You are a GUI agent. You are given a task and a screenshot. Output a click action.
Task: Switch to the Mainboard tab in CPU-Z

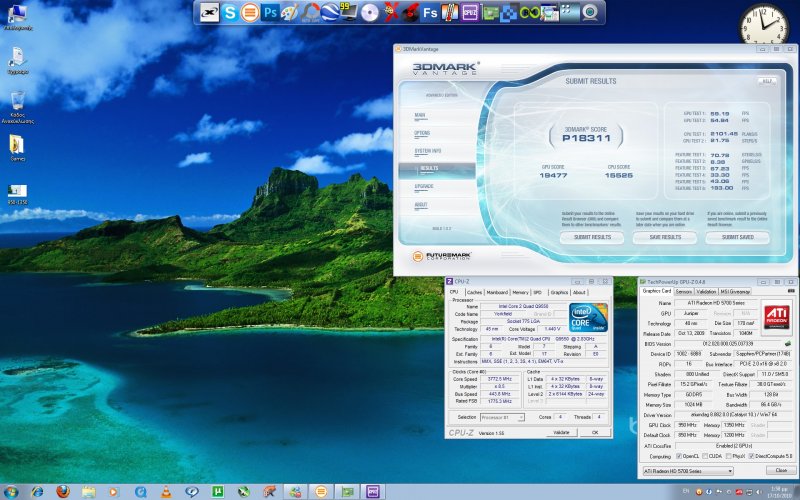(x=497, y=292)
